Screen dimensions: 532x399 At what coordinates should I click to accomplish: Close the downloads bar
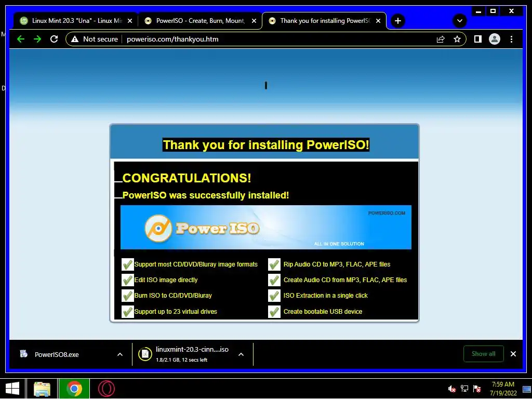click(513, 354)
